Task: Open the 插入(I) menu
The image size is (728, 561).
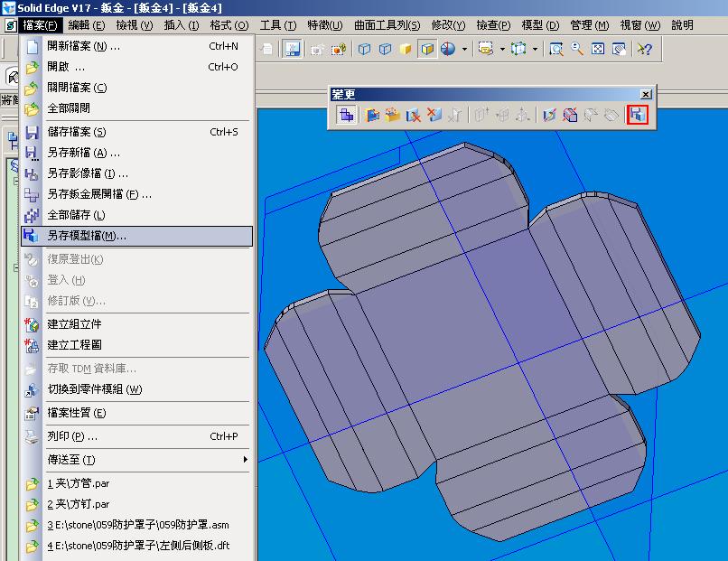Action: pos(182,25)
